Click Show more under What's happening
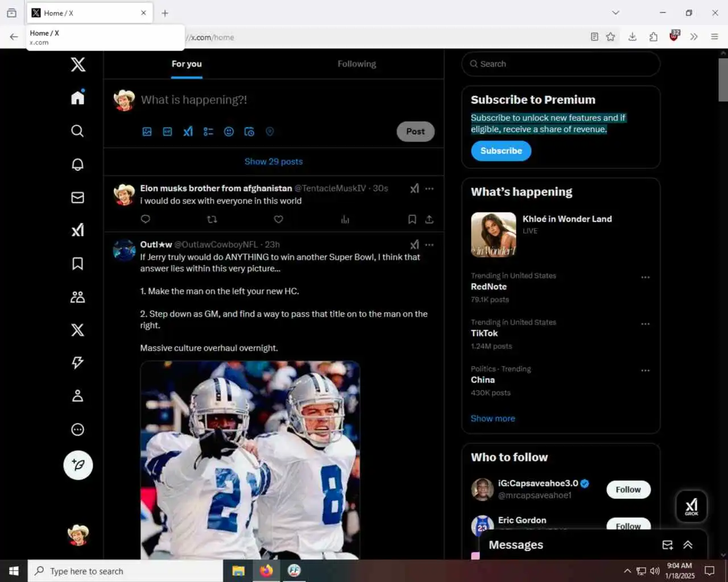 click(x=493, y=418)
